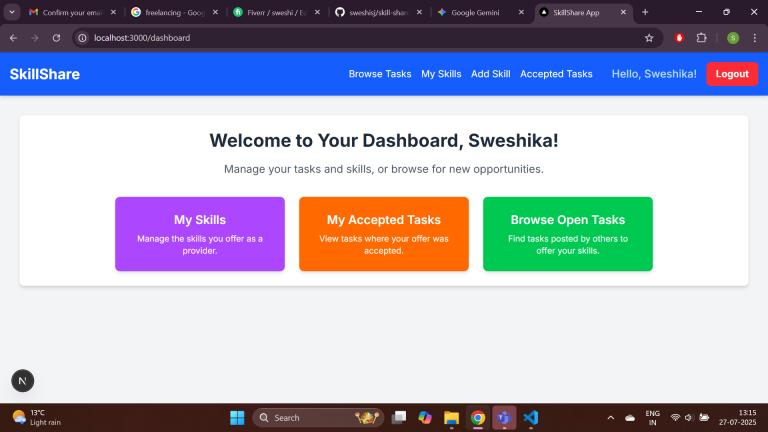The image size is (768, 432).
Task: Open the Add Skill page link
Action: click(490, 74)
